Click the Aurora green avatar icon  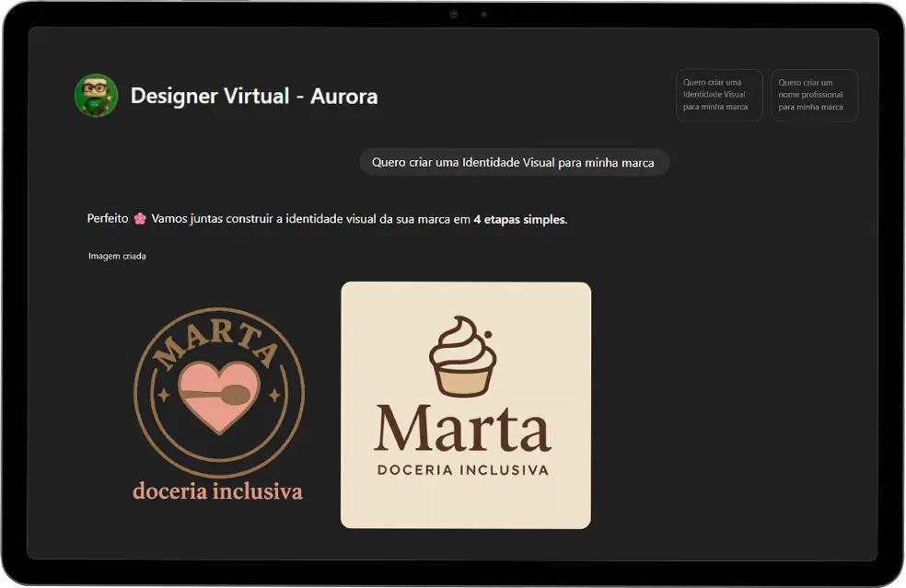[96, 96]
